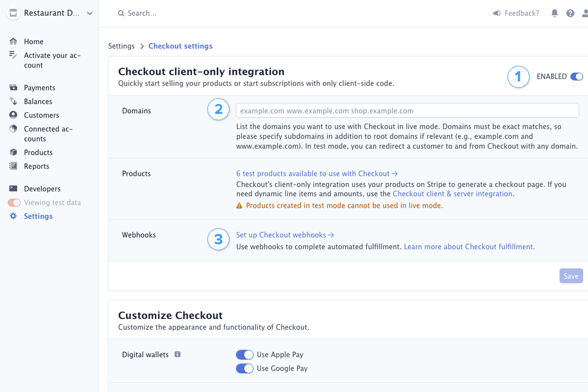Click inside the Domains input field
The height and width of the screenshot is (392, 588).
[407, 111]
